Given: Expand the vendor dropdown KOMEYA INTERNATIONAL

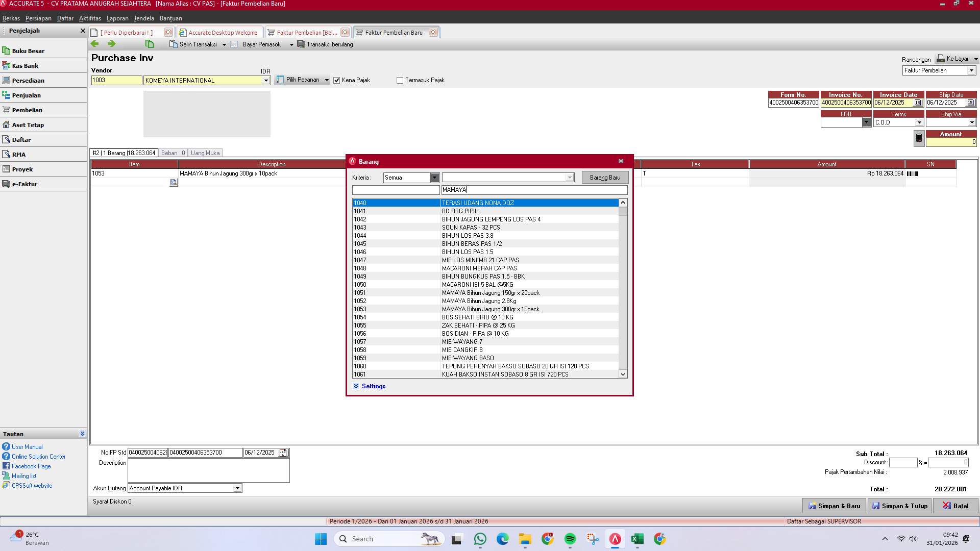Looking at the screenshot, I should 266,80.
